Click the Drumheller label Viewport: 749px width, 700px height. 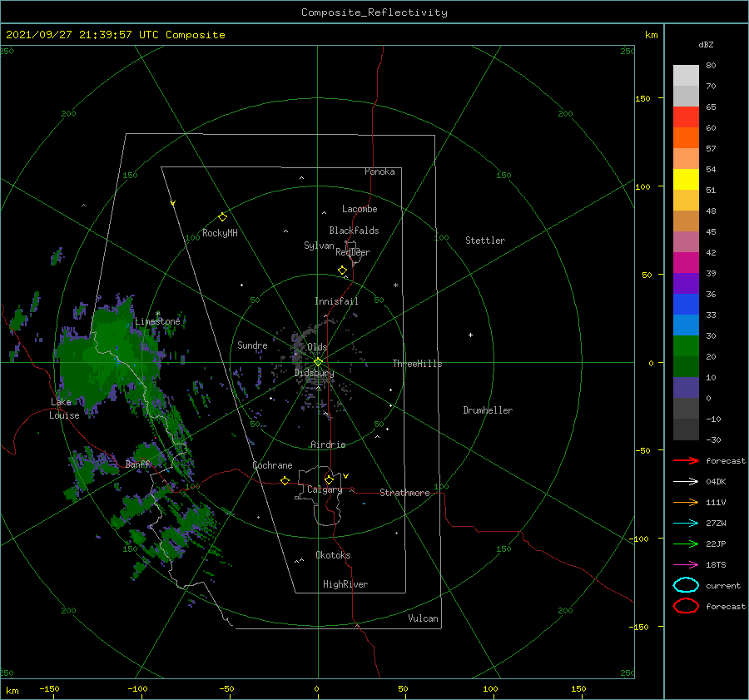click(488, 410)
